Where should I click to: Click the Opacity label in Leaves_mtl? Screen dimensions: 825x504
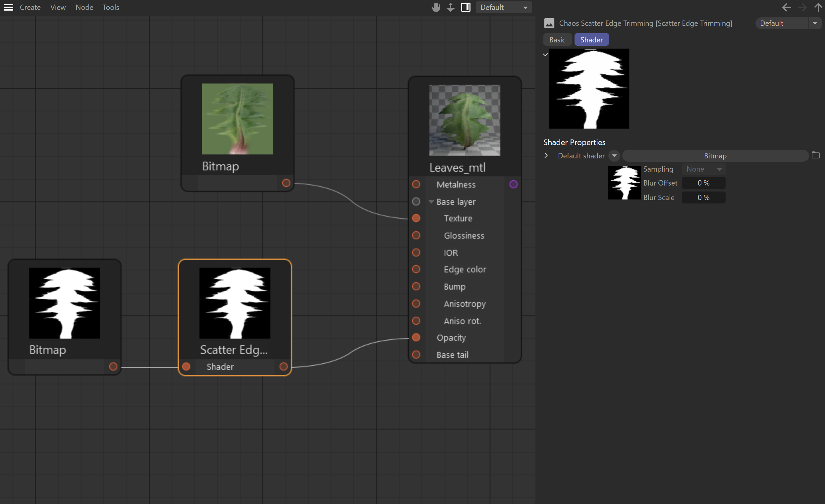click(x=451, y=338)
